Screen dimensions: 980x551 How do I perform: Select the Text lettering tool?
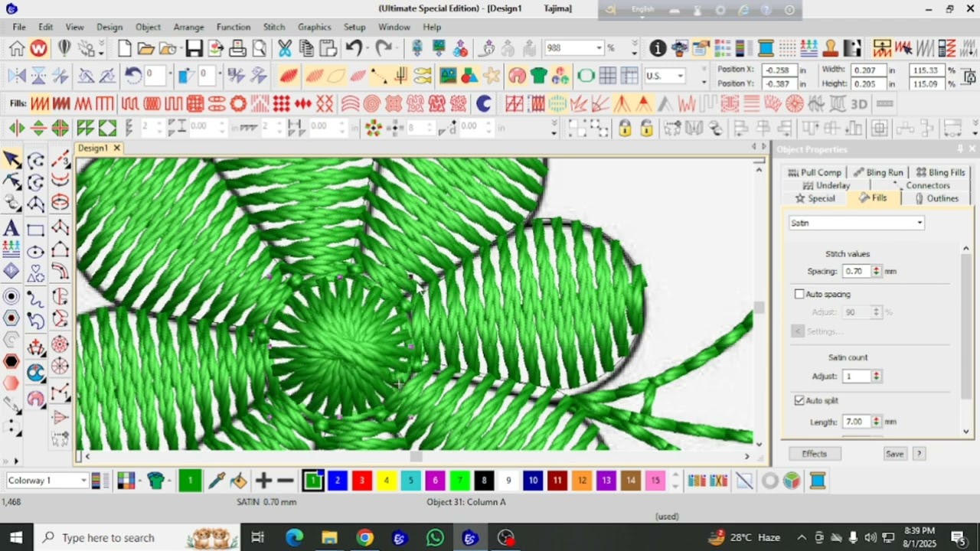(x=11, y=228)
